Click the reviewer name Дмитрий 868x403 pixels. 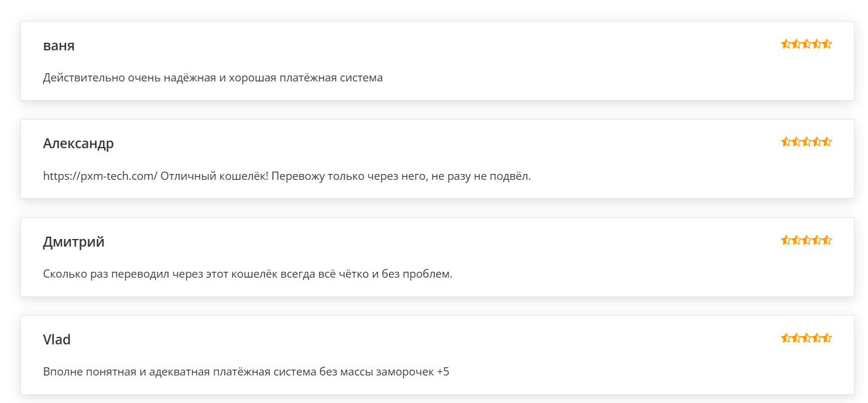(74, 242)
